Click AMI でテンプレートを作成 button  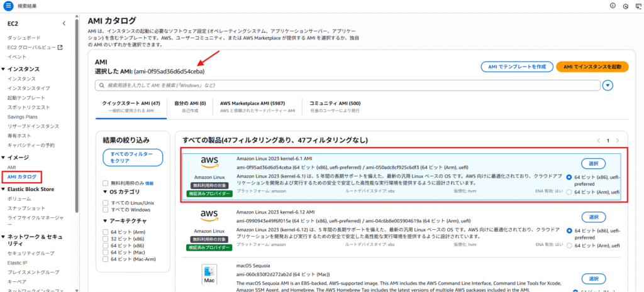[517, 67]
